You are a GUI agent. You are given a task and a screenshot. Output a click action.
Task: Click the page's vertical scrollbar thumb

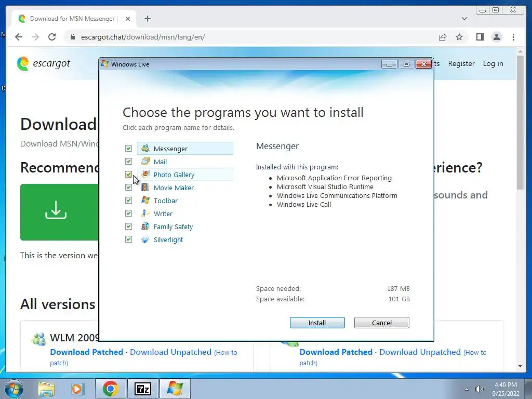coord(520,122)
